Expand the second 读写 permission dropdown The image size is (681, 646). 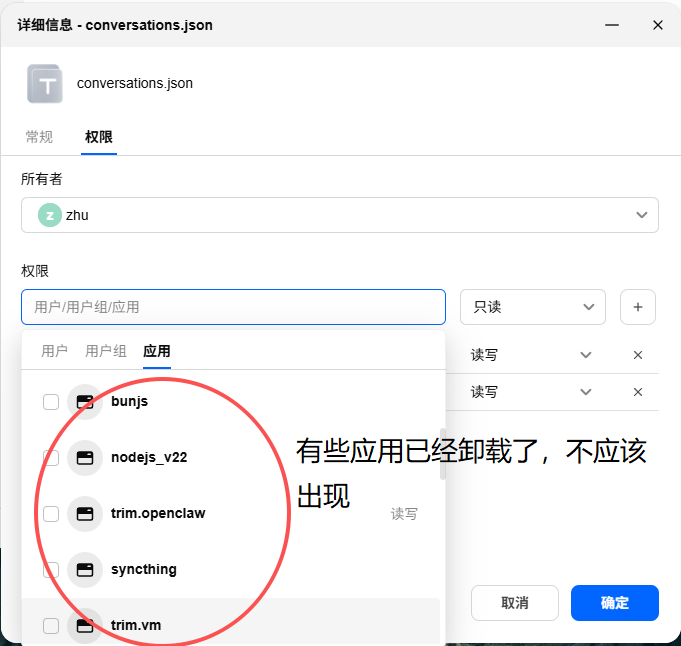pyautogui.click(x=586, y=392)
